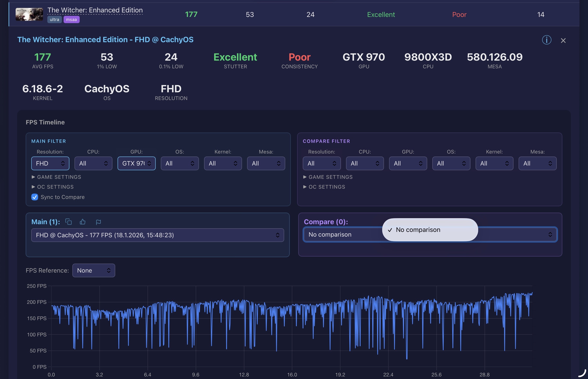This screenshot has height=379, width=588.
Task: Click the thumbs-up like icon
Action: 83,222
